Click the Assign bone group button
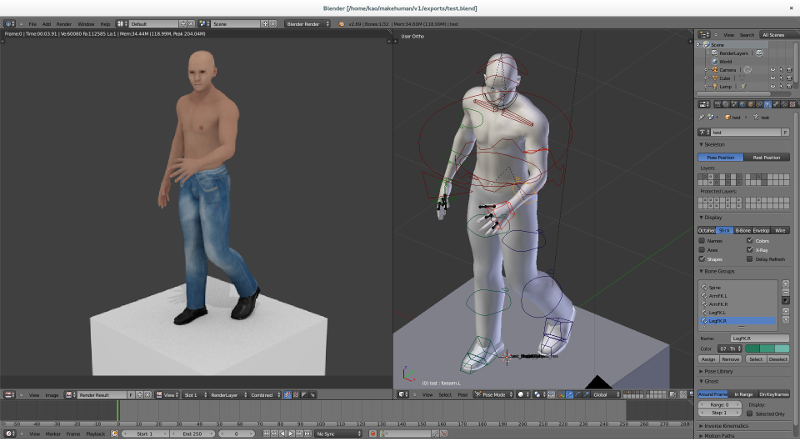 tap(708, 358)
